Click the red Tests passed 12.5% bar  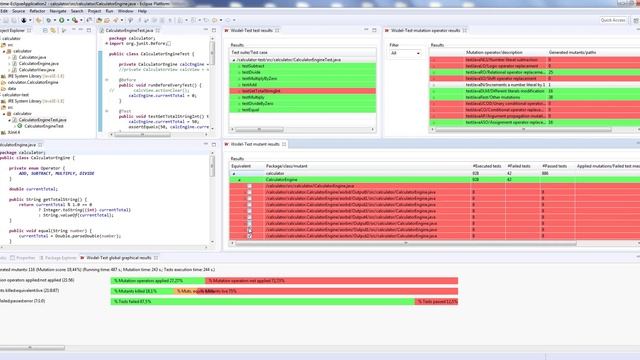(436, 301)
